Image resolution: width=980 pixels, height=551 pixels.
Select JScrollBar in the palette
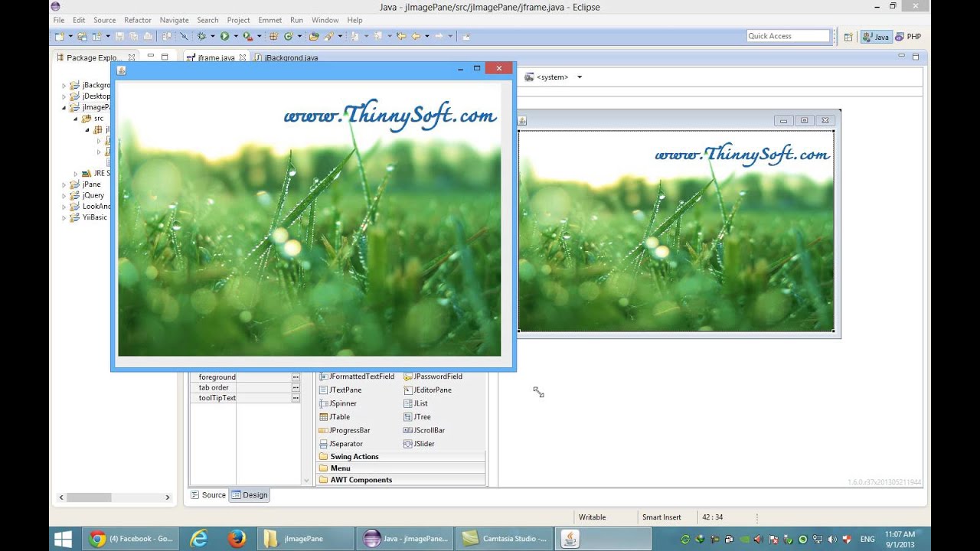424,430
